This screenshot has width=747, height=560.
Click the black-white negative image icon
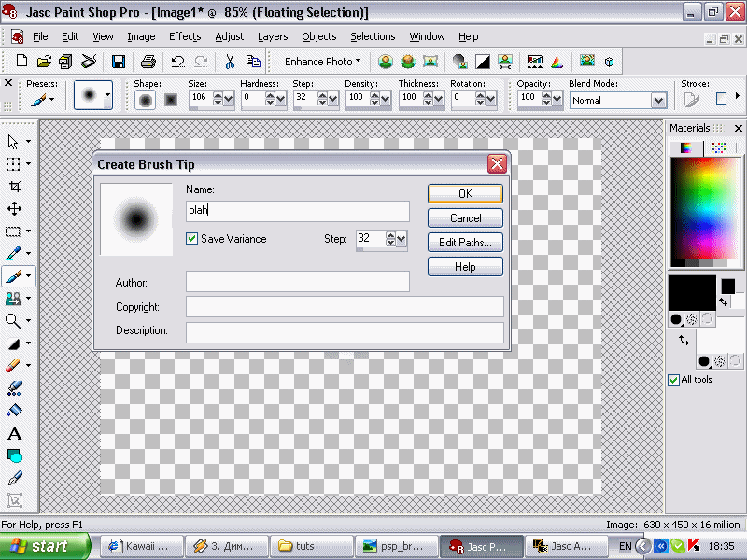point(483,62)
